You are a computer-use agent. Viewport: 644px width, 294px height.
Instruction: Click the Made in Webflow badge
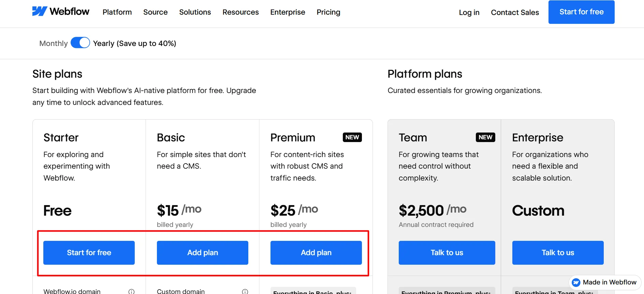[605, 282]
